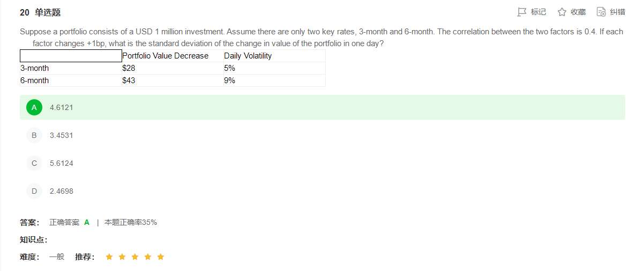Click the fifth yellow recommendation star
The width and height of the screenshot is (644, 271).
click(161, 257)
